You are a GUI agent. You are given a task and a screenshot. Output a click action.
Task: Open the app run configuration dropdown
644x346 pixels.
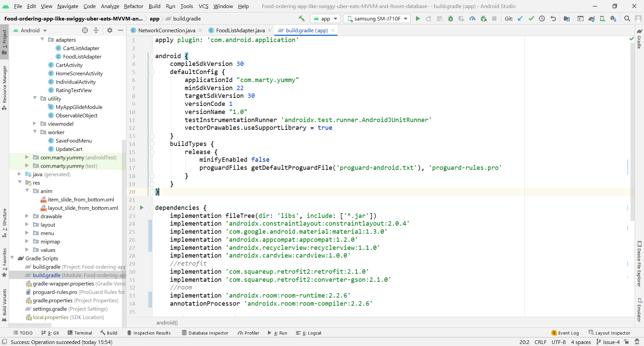click(x=325, y=18)
